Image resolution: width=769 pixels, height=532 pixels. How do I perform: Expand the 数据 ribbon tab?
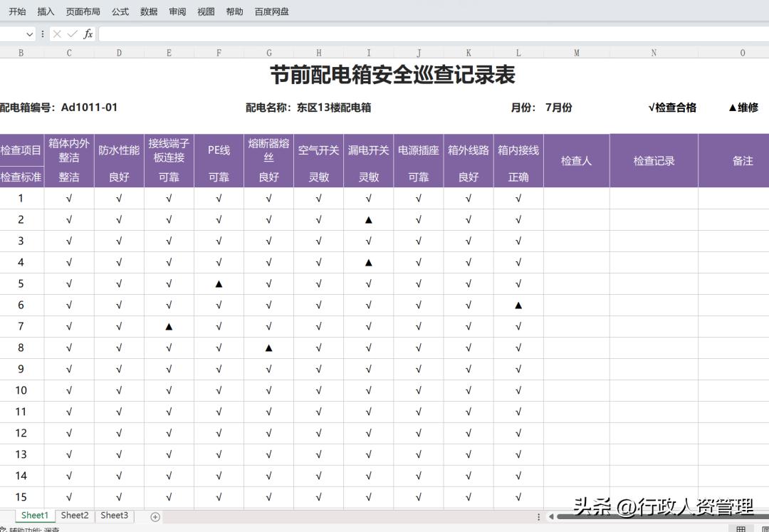[149, 11]
